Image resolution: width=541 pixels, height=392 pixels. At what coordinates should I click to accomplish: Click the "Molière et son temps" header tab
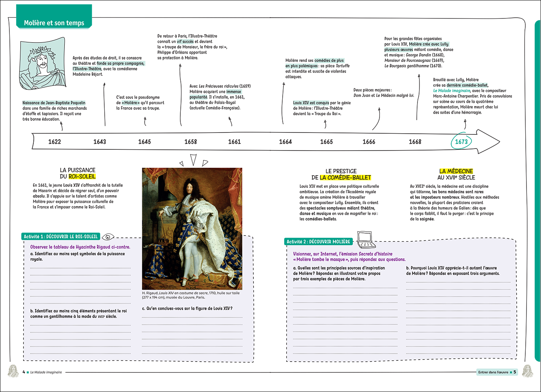pos(54,23)
